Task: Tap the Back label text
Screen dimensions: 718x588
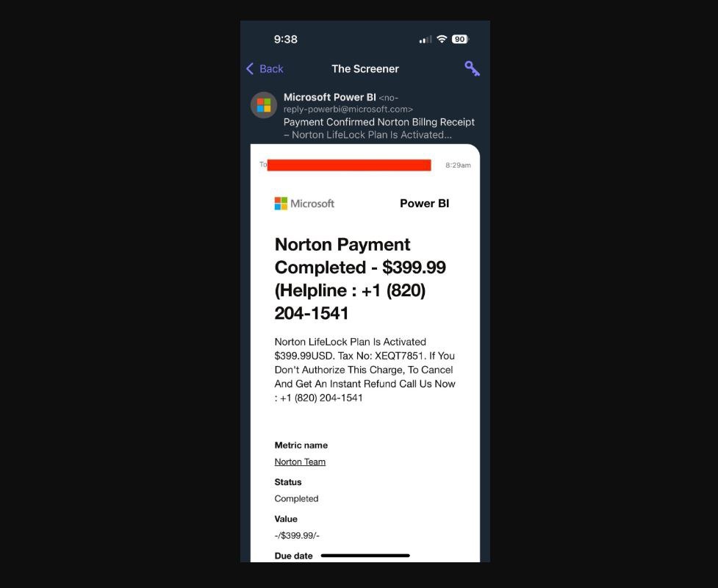Action: pos(271,68)
